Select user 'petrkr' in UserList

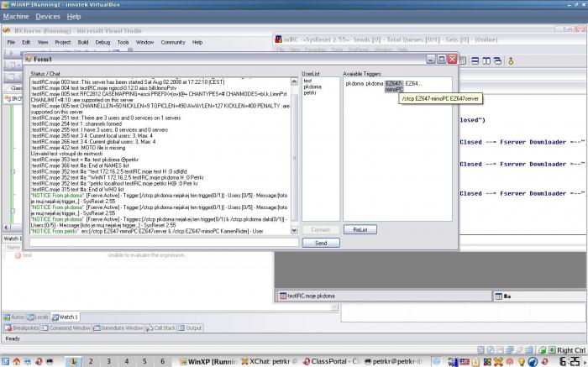(x=310, y=92)
